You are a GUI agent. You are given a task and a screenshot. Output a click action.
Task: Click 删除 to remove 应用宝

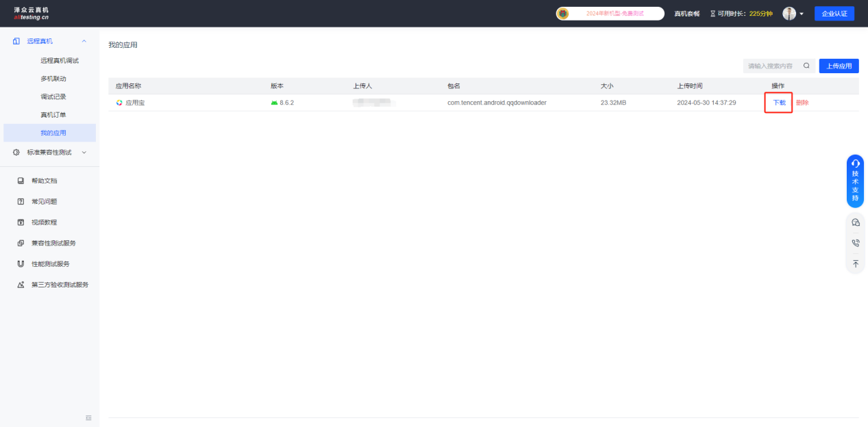[802, 103]
